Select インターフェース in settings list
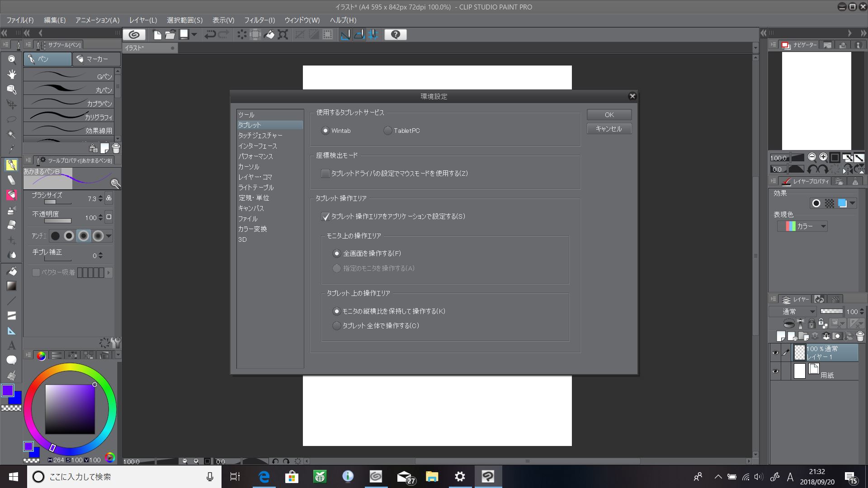This screenshot has width=868, height=488. point(258,146)
